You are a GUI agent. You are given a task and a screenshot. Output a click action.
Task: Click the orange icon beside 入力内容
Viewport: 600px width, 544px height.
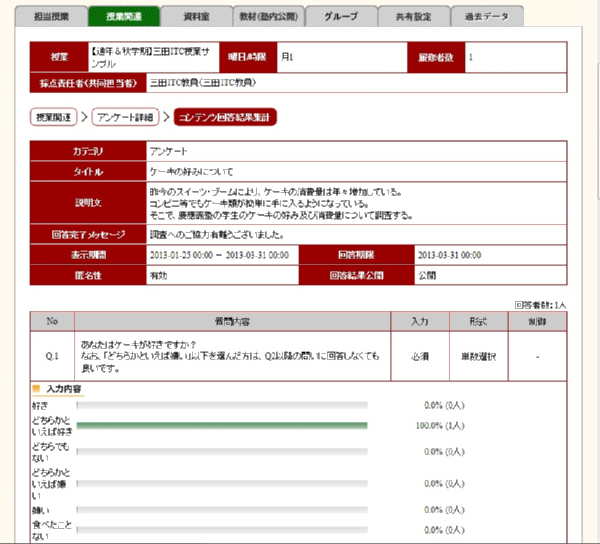coord(37,387)
